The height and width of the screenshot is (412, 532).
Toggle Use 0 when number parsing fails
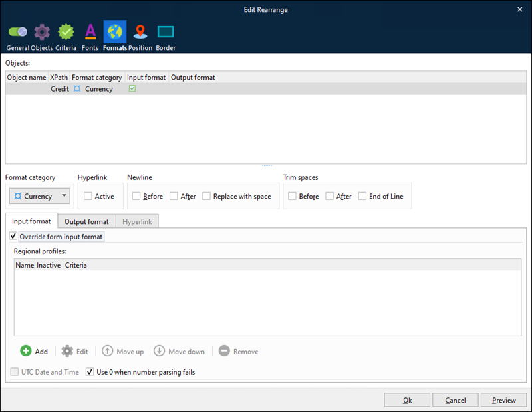(90, 372)
